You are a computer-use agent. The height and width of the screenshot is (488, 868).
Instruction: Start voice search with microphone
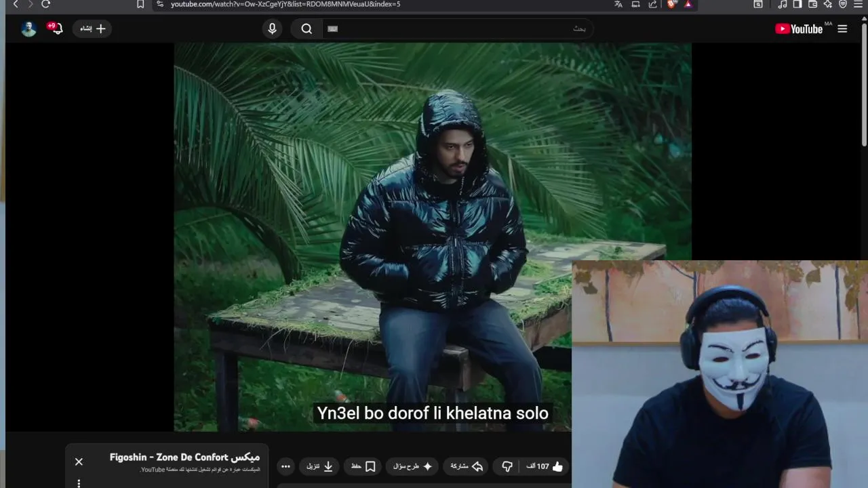[x=272, y=28]
